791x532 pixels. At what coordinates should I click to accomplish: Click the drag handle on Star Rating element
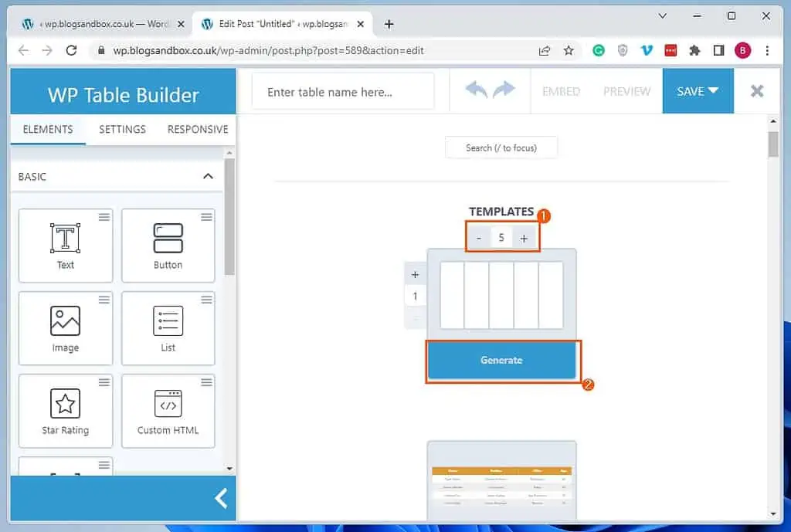104,382
